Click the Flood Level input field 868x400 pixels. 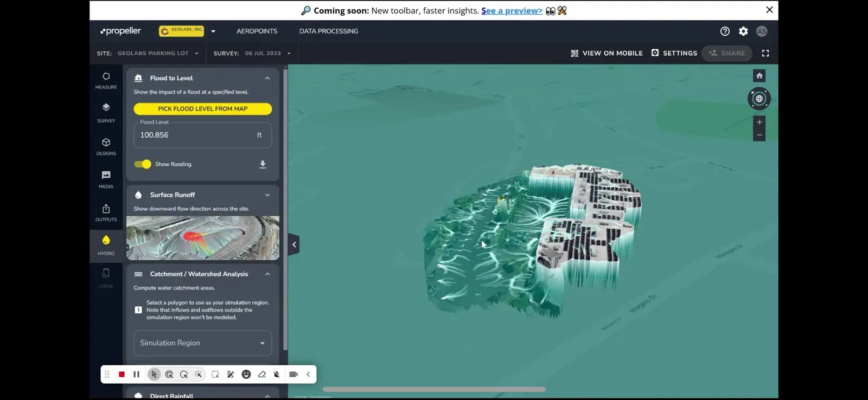[x=203, y=135]
